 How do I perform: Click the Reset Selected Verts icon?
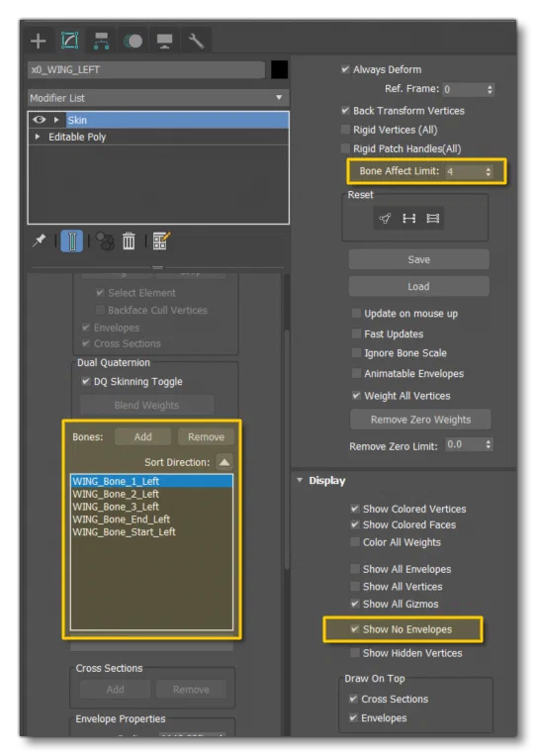click(385, 219)
